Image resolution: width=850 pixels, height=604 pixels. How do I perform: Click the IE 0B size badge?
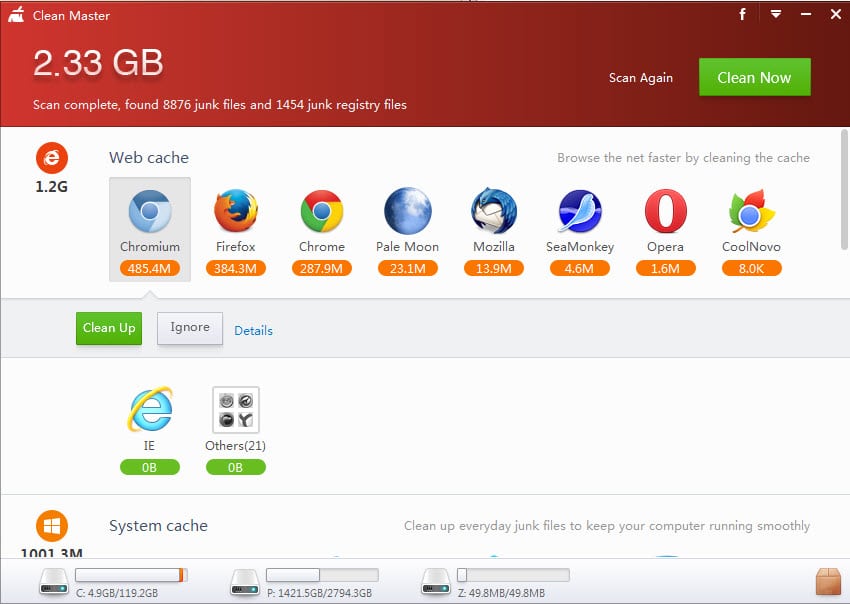150,467
